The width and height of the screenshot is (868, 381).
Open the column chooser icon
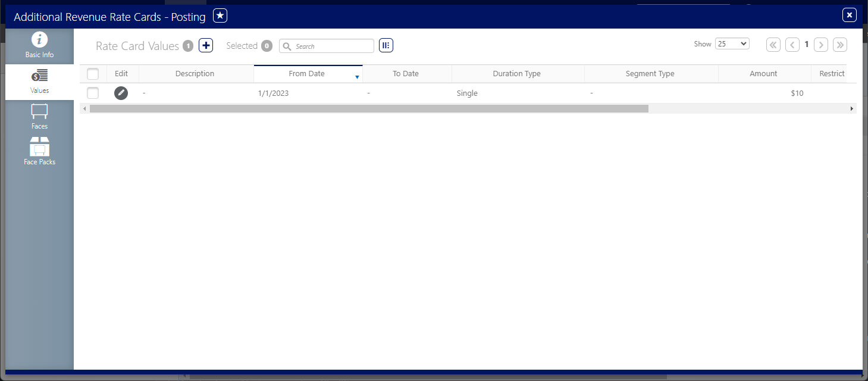click(386, 45)
